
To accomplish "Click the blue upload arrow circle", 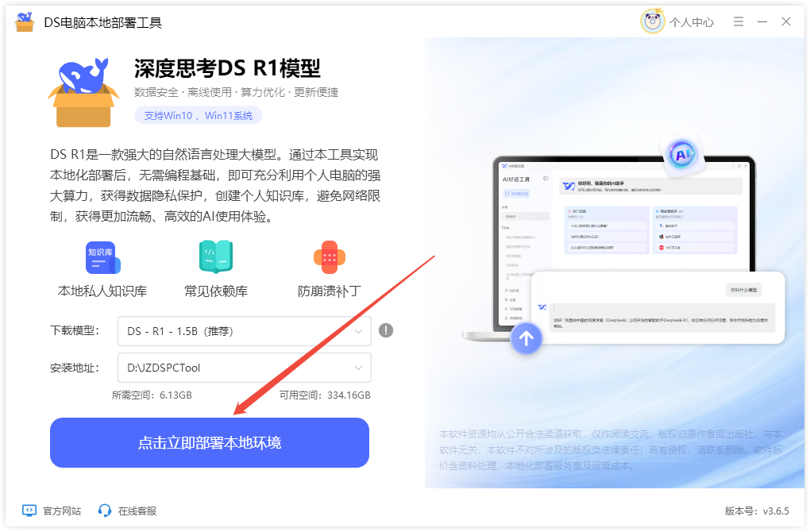I will (x=526, y=339).
